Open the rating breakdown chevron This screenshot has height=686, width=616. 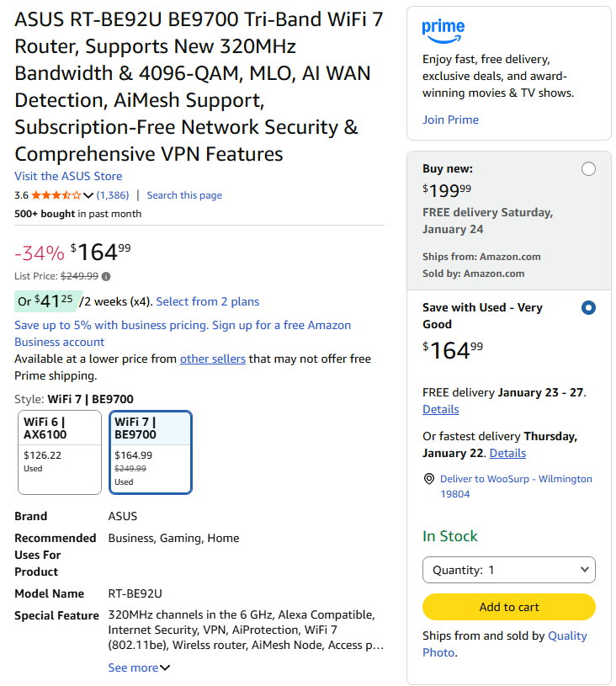[x=88, y=195]
